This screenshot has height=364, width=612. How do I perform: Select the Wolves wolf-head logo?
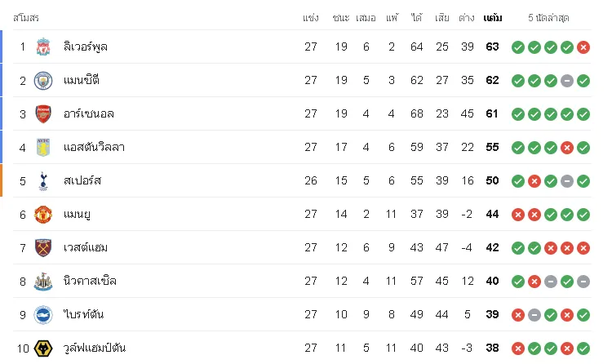(x=43, y=348)
